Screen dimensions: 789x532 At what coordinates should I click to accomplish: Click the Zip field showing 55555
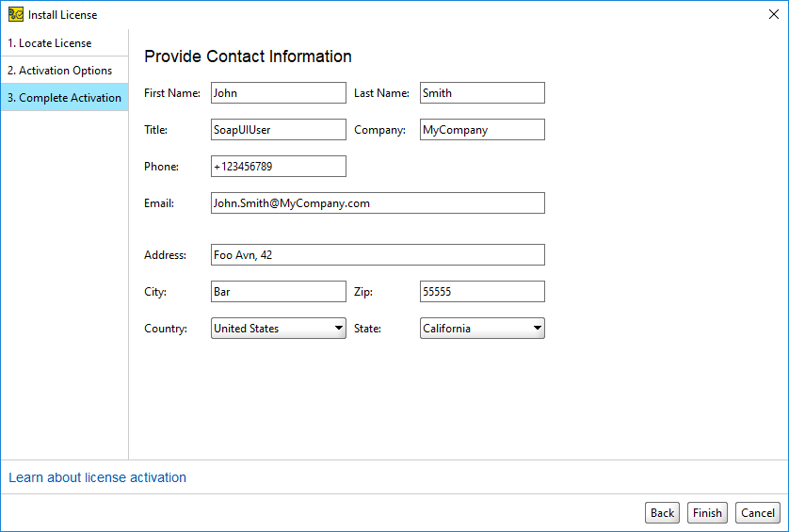point(482,291)
